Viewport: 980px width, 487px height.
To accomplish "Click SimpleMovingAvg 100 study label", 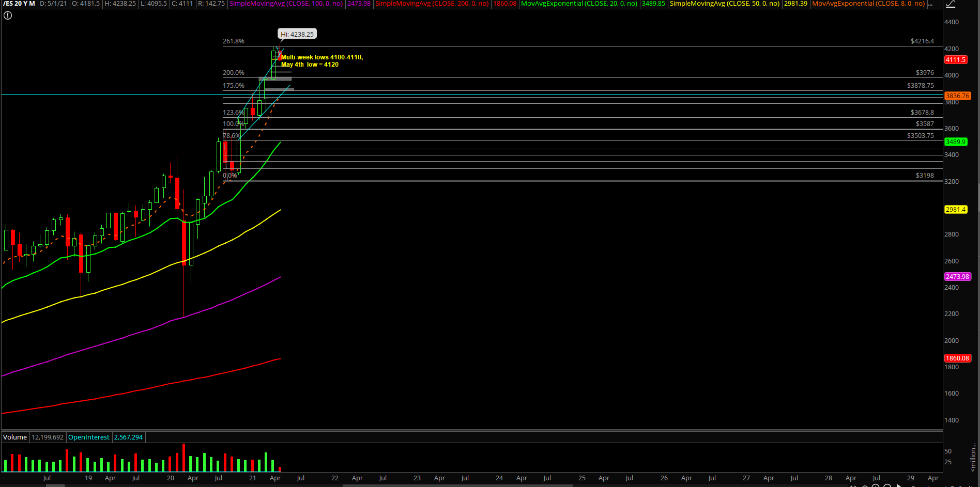I will pos(286,4).
